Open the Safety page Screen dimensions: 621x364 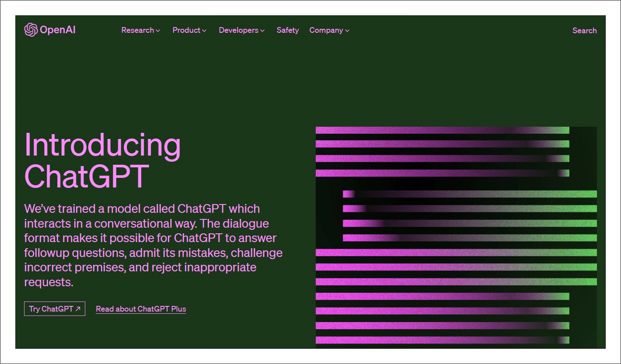click(x=288, y=30)
